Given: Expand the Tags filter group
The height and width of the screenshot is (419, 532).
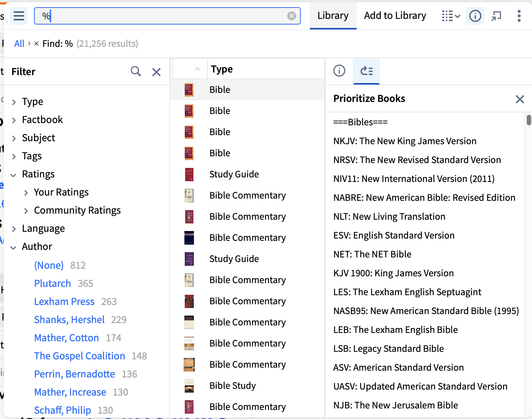Looking at the screenshot, I should (14, 156).
